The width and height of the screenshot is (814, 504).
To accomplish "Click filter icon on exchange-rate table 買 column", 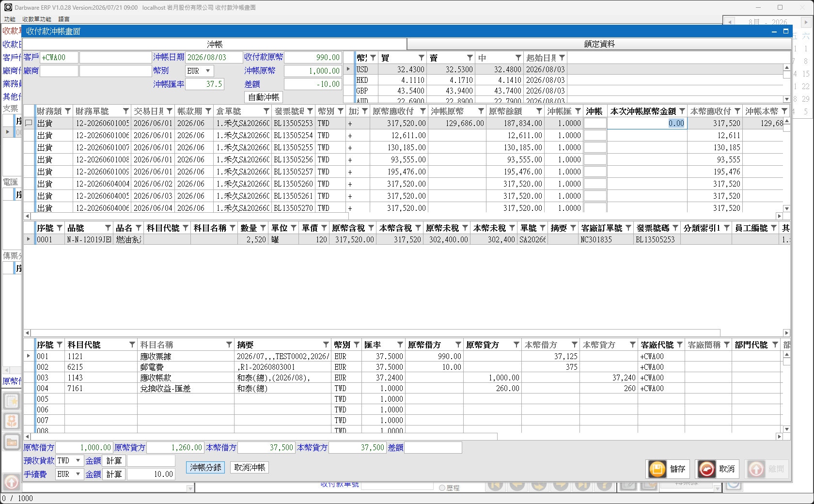I will [422, 58].
